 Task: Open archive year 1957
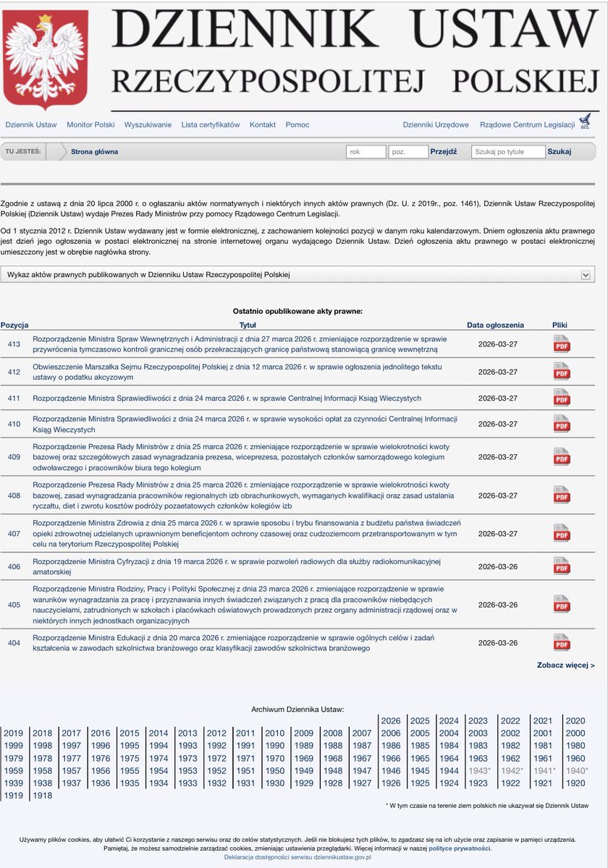[72, 770]
